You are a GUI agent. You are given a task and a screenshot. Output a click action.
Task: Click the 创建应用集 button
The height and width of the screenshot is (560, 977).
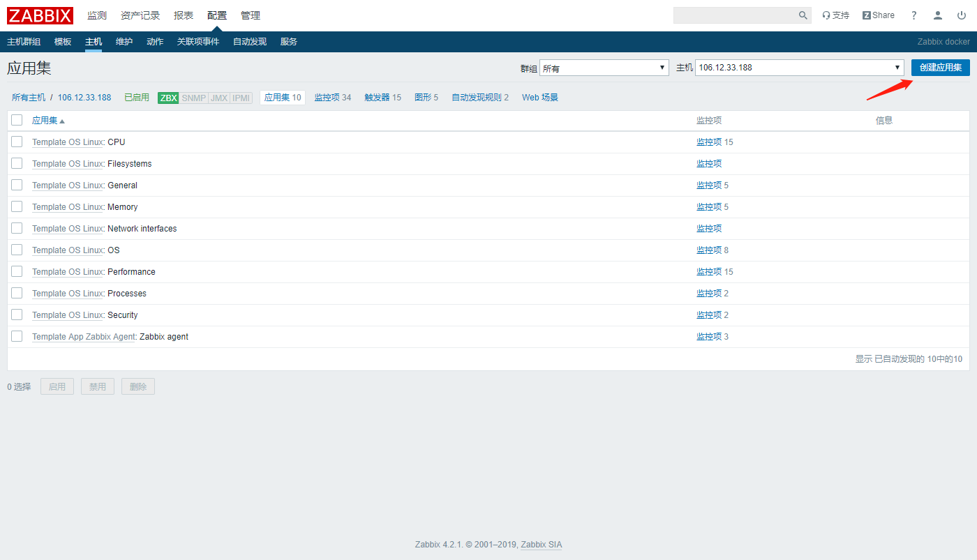pyautogui.click(x=941, y=68)
